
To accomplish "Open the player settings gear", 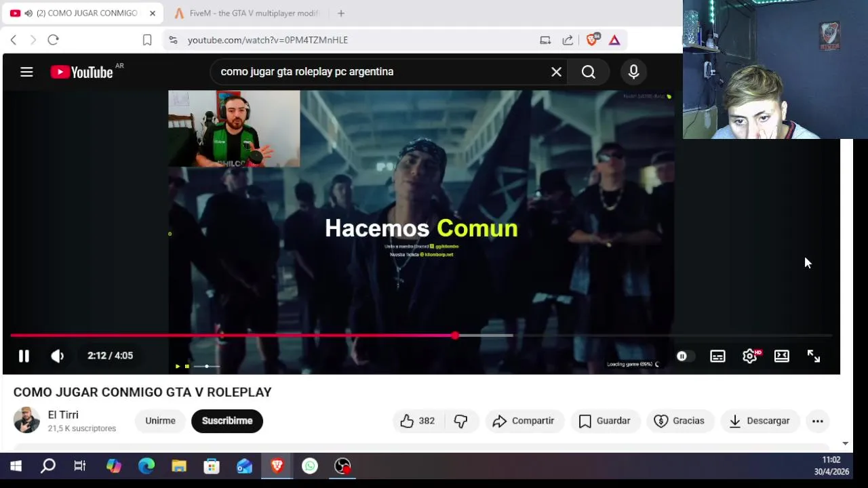I will click(750, 356).
